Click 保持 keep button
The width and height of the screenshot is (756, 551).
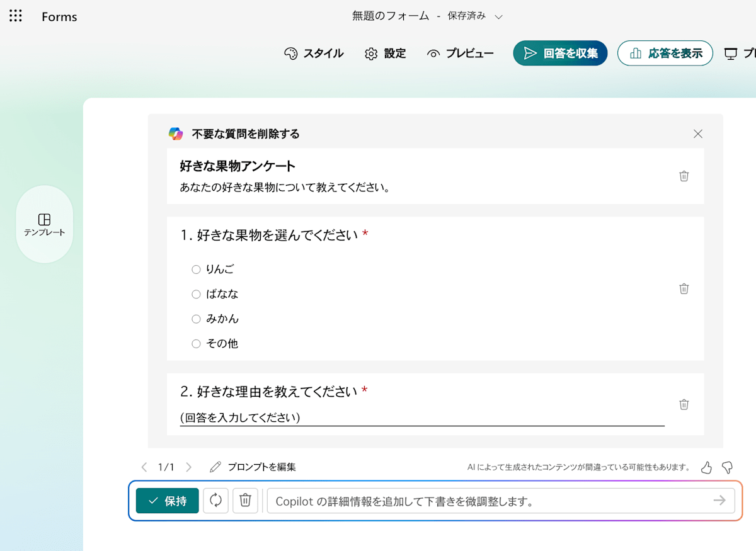pos(168,501)
